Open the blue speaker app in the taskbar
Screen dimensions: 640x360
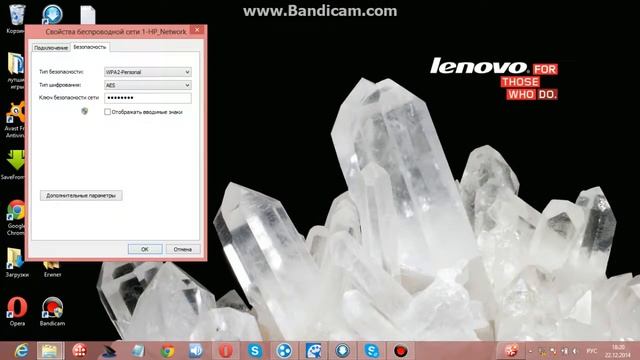[196, 351]
